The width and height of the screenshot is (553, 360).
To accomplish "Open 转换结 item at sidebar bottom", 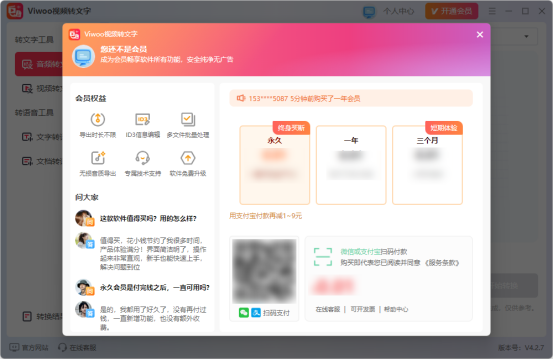I will coord(39,317).
